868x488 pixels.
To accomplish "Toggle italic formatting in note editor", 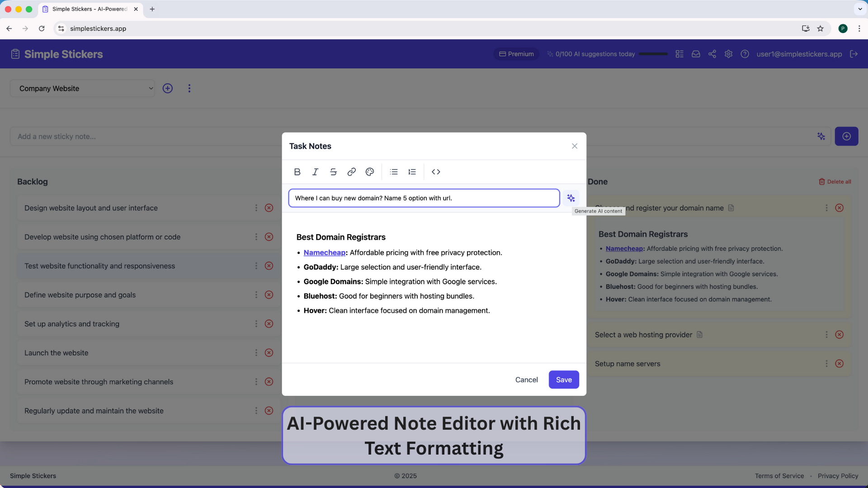I will [x=315, y=172].
